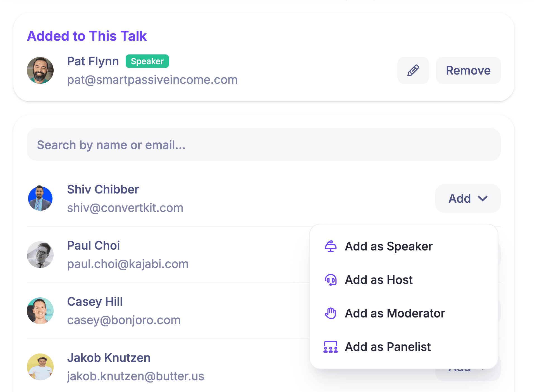535x392 pixels.
Task: Click the pencil edit icon for Pat Flynn
Action: [413, 70]
